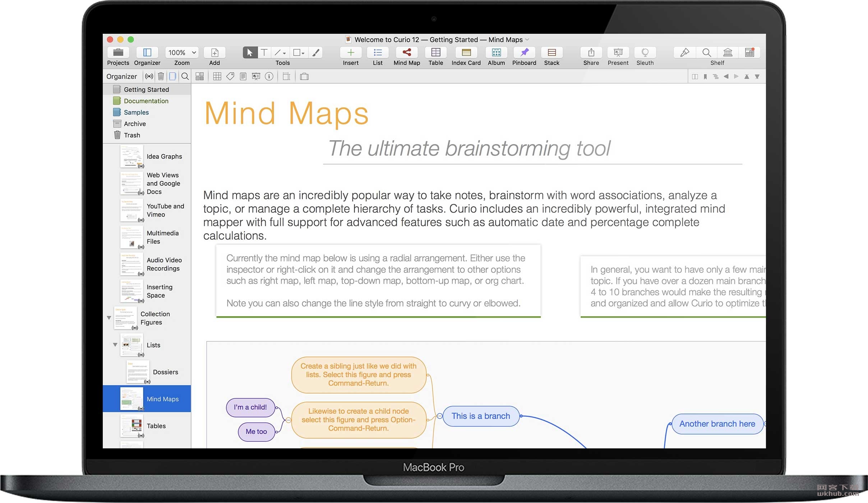
Task: Click the down triangle navigation button
Action: [757, 77]
